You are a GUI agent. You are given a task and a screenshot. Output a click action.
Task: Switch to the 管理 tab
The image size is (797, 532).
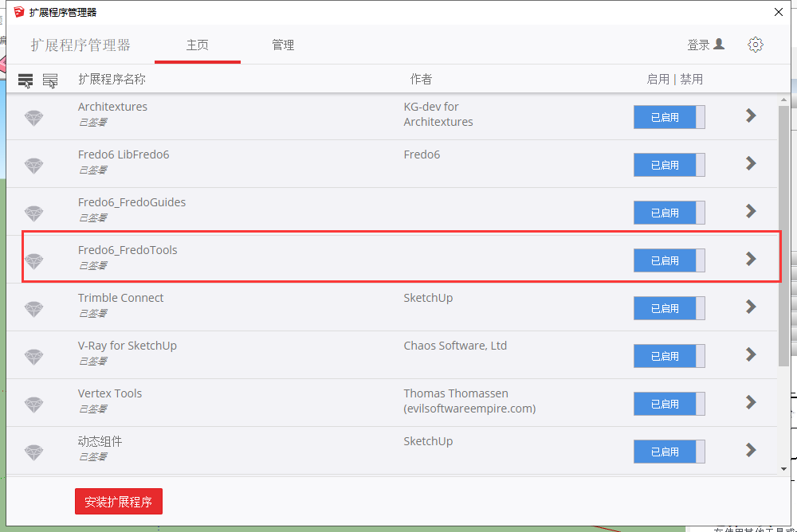click(x=283, y=45)
